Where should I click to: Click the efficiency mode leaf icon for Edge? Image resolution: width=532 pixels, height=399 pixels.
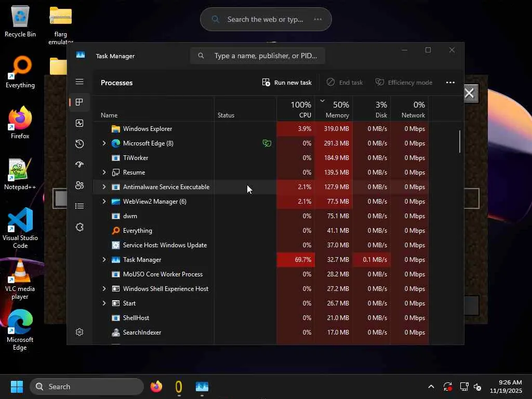[267, 143]
